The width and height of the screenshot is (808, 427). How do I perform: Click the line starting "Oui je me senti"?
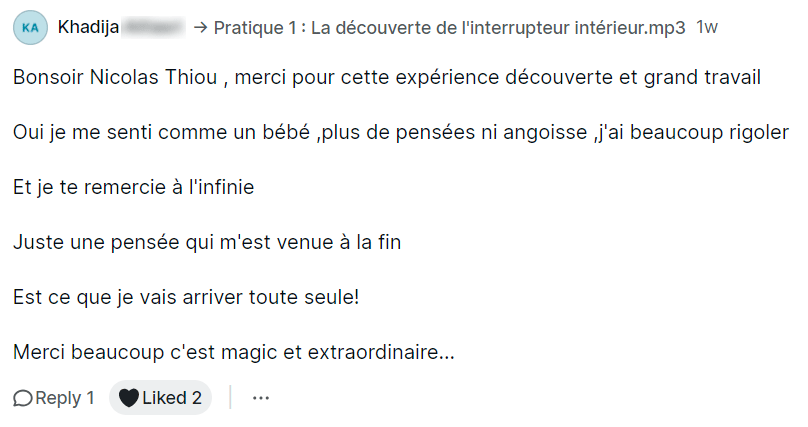click(x=400, y=132)
